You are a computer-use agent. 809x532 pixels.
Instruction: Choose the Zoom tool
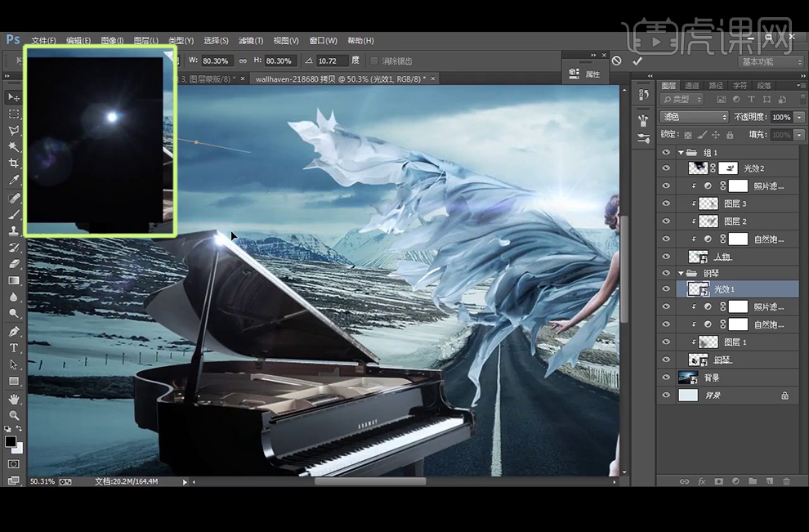point(13,415)
